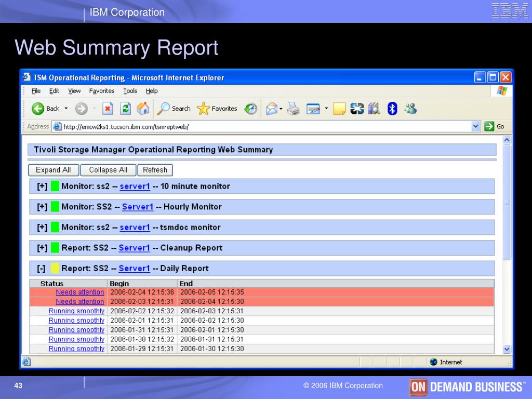Click green status square of Cleanup Report
The image size is (532, 399).
click(55, 248)
